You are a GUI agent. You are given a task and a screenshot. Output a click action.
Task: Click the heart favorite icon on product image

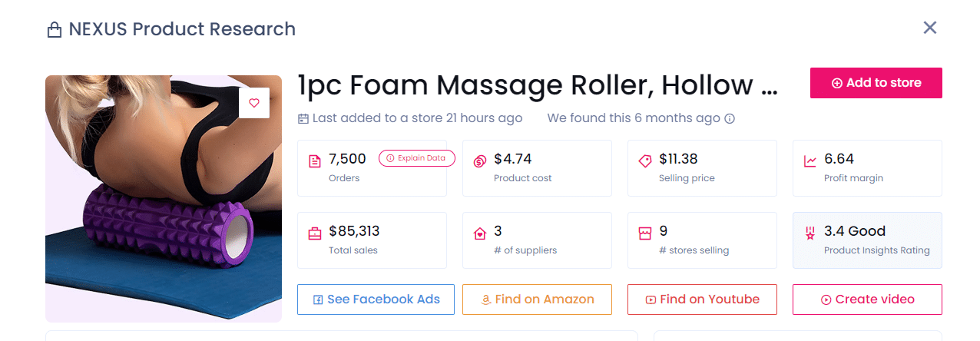point(254,103)
